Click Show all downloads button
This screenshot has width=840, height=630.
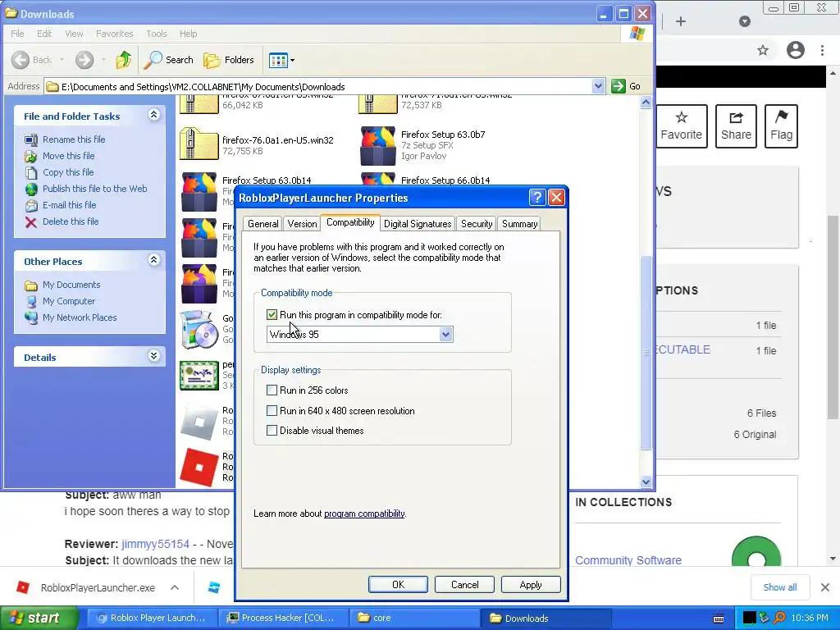tap(779, 587)
